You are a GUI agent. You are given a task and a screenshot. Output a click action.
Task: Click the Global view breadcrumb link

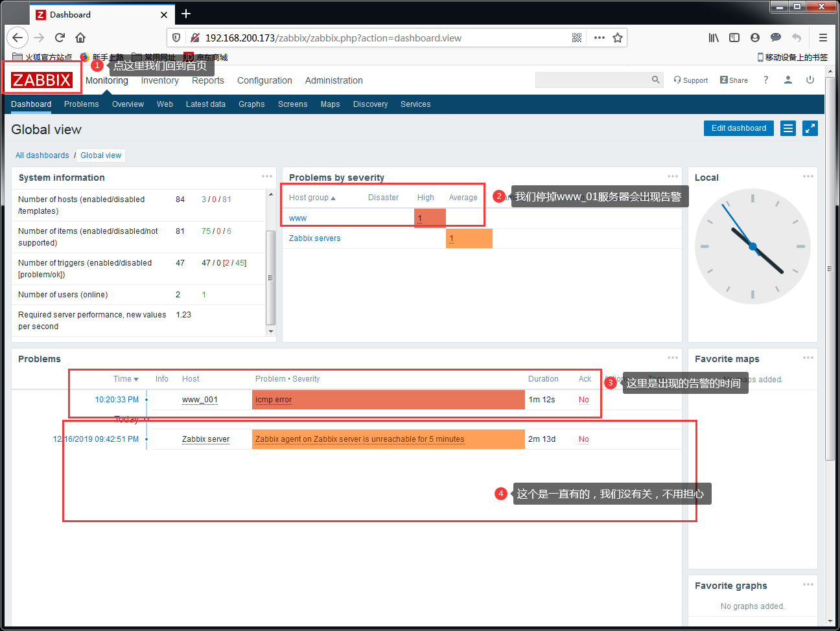pyautogui.click(x=101, y=155)
